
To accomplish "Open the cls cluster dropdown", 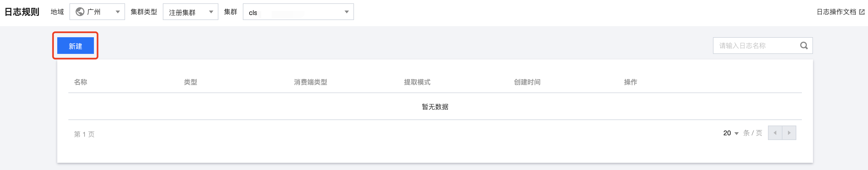I will (298, 12).
